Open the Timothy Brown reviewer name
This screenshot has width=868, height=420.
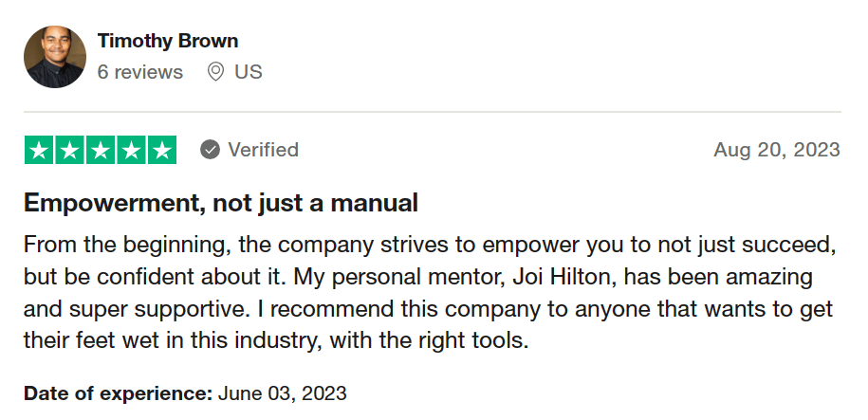168,41
